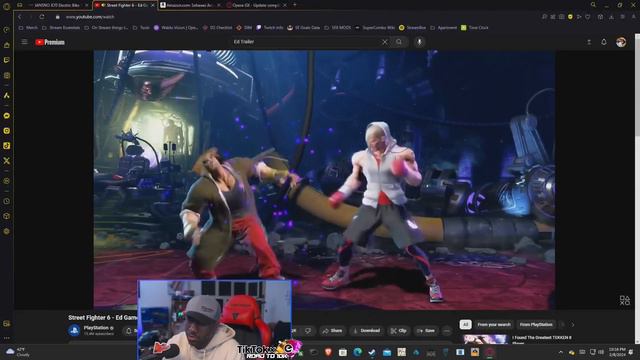The image size is (640, 360).
Task: Open the bookmark heart icon in address bar
Action: point(588,17)
